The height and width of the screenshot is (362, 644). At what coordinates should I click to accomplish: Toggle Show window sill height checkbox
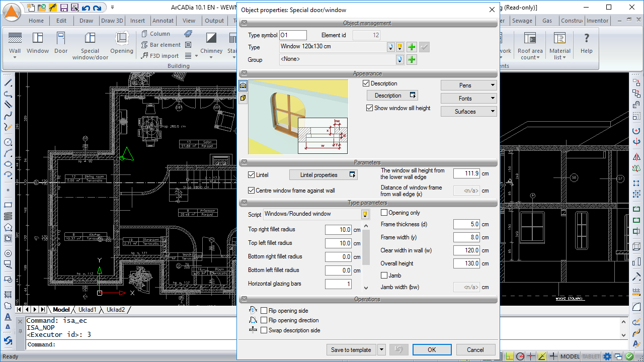pyautogui.click(x=370, y=108)
